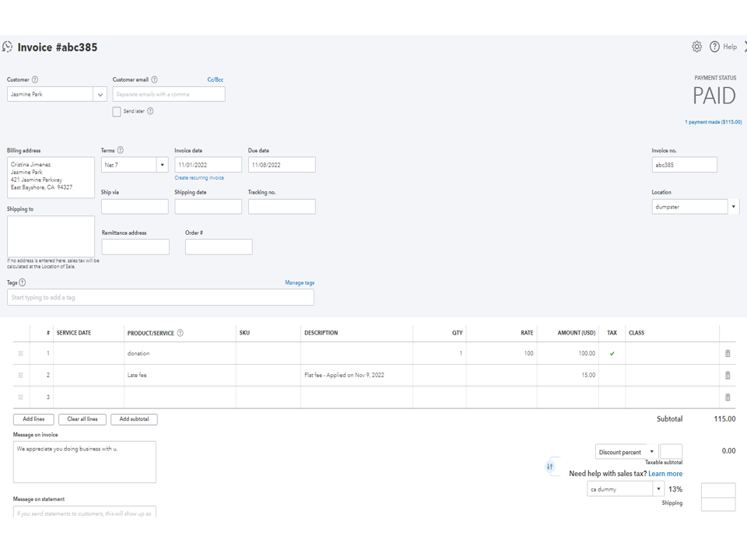Delete the Late fee line with trash icon
This screenshot has width=747, height=560.
(x=728, y=375)
